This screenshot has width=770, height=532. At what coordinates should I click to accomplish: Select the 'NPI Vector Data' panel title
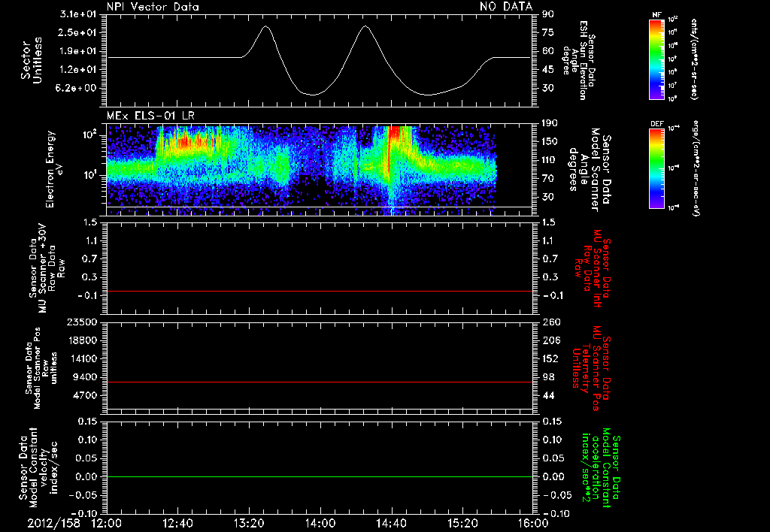[x=153, y=7]
